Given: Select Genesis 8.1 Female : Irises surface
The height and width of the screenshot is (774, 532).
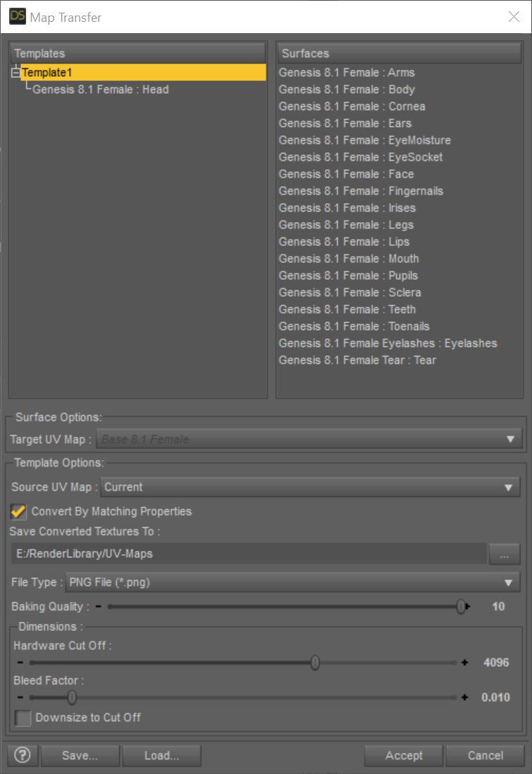Looking at the screenshot, I should point(347,208).
